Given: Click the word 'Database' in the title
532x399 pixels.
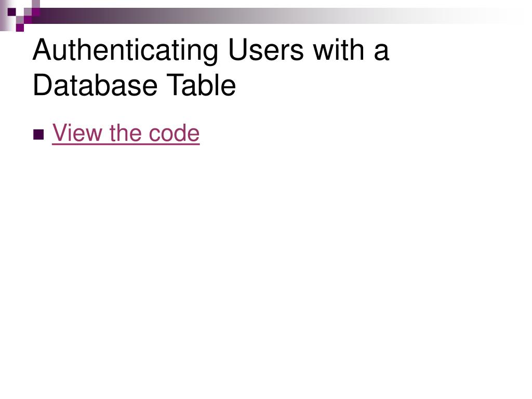Looking at the screenshot, I should [95, 85].
